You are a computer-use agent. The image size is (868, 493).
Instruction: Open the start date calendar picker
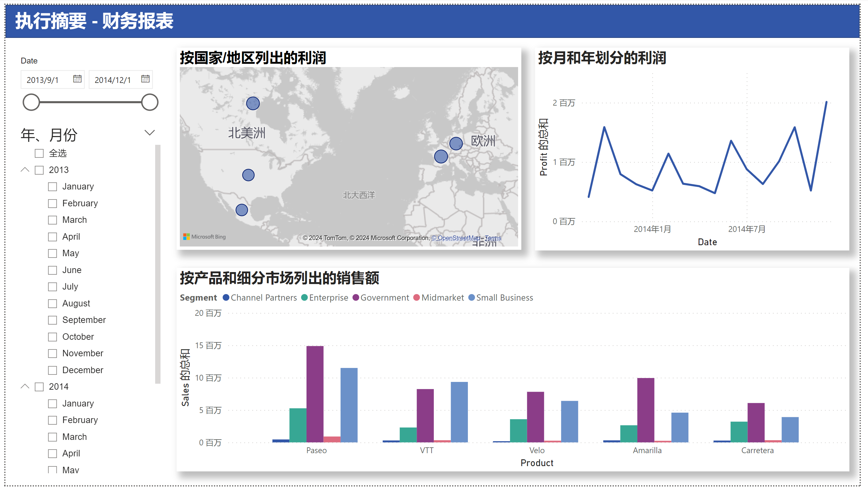77,79
